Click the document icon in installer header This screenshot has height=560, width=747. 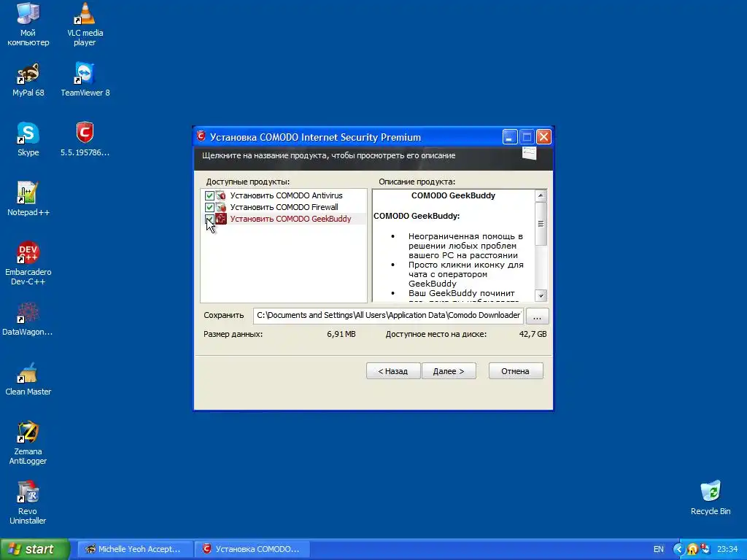(x=530, y=153)
